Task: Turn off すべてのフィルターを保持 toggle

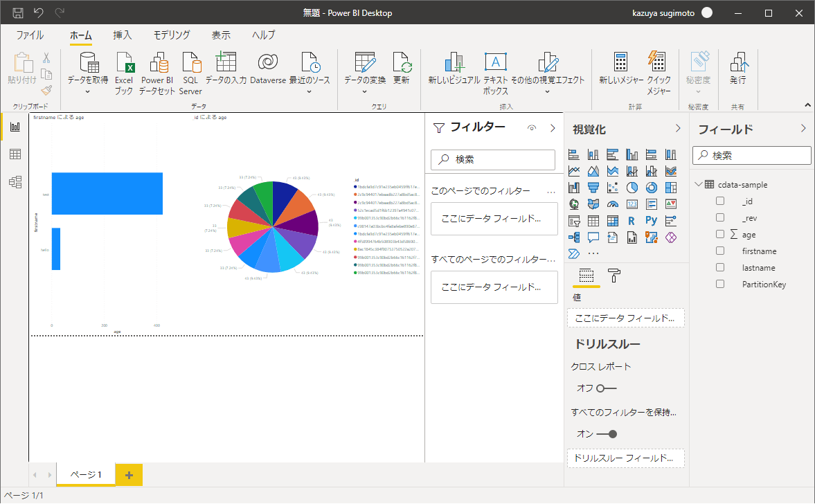Action: [607, 434]
